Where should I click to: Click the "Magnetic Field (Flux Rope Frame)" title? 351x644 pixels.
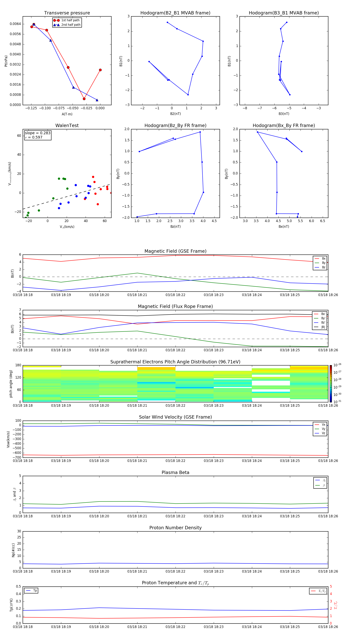coord(175,307)
